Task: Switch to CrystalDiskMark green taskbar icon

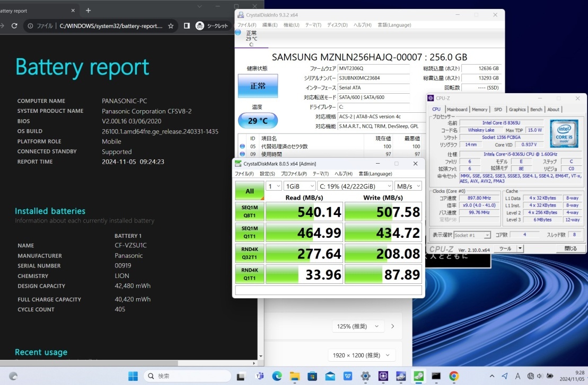Action: pyautogui.click(x=418, y=376)
